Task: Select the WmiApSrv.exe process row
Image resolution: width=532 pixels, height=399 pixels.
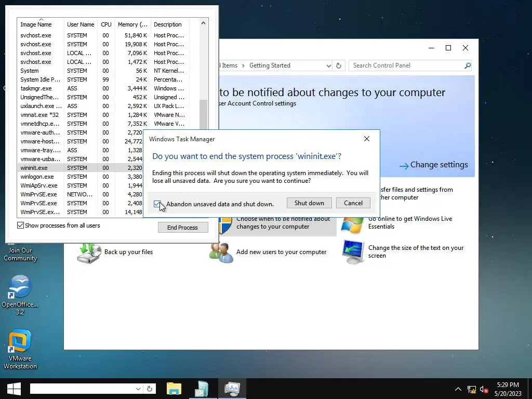Action: click(79, 185)
